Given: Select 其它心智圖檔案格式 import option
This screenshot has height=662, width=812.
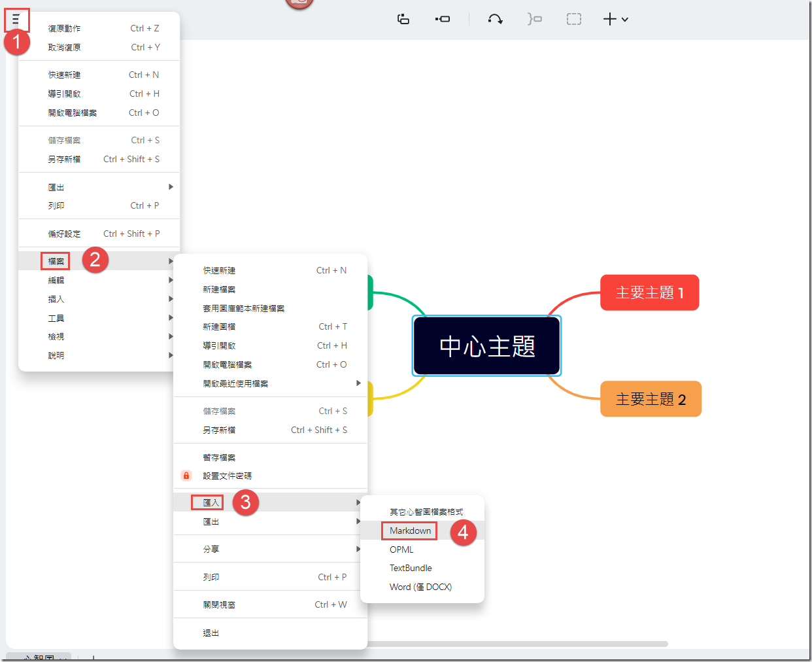Looking at the screenshot, I should (x=422, y=512).
